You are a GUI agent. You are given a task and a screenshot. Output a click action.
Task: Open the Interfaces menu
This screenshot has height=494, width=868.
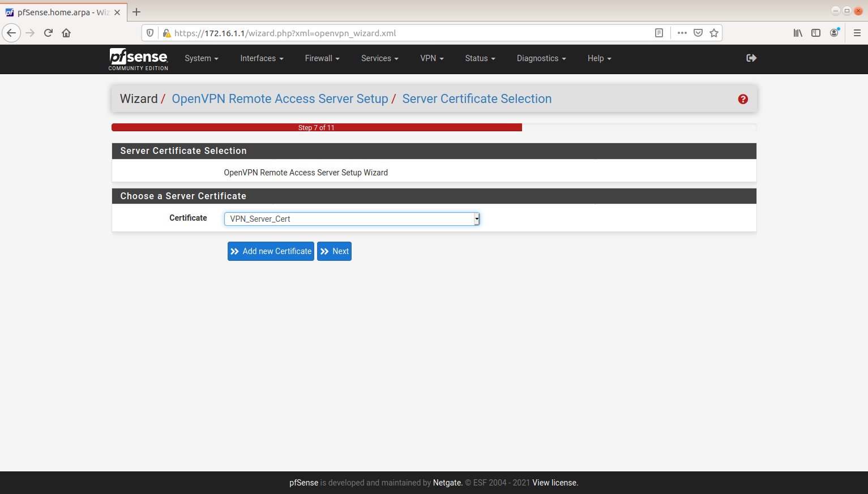[262, 58]
